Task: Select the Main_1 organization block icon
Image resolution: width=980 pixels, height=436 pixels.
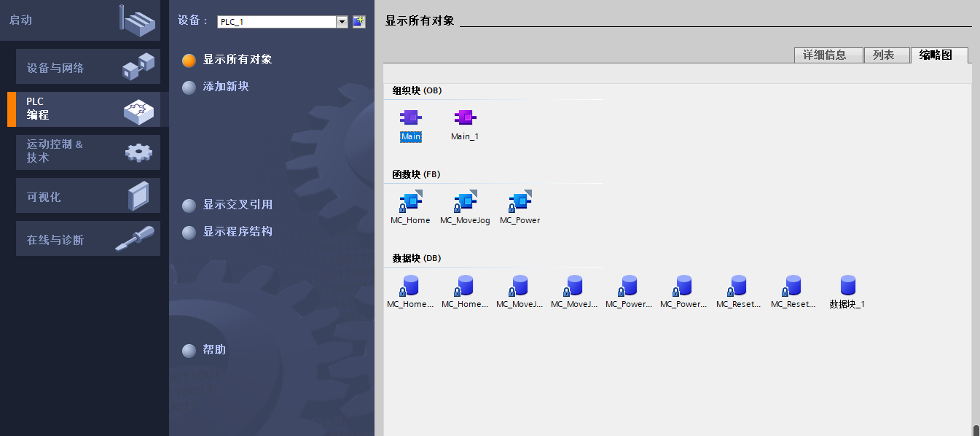Action: pos(465,118)
